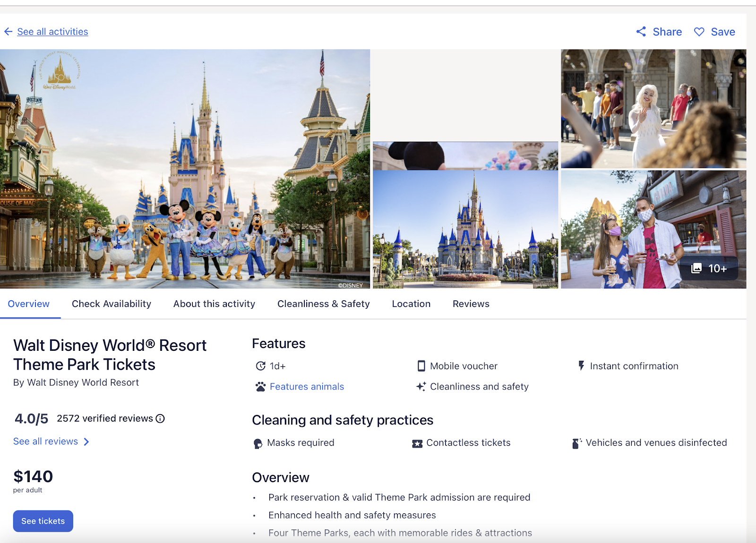Click the 1d+ duration clock icon

[260, 366]
